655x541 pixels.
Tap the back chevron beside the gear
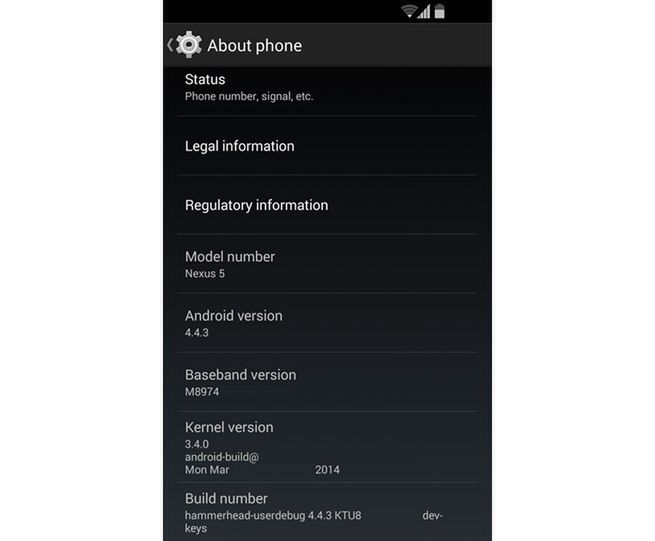coord(170,45)
